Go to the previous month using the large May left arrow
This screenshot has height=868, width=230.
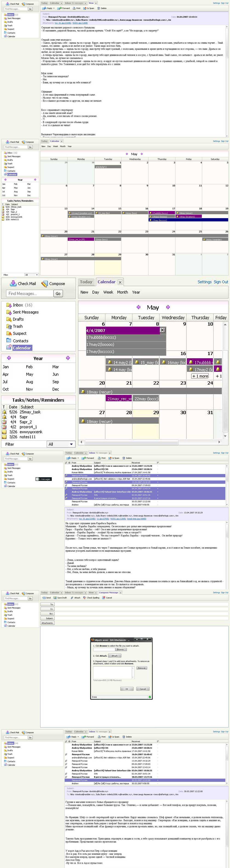coord(138,307)
